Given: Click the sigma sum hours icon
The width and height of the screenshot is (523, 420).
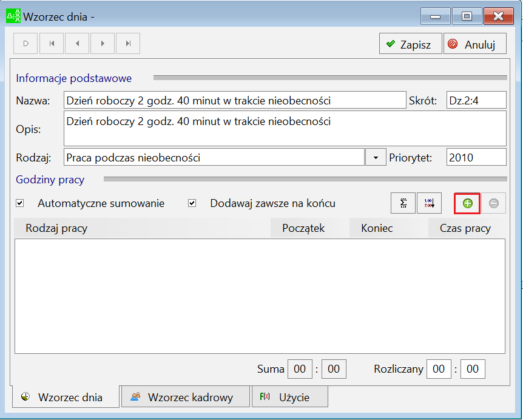Looking at the screenshot, I should coord(403,203).
